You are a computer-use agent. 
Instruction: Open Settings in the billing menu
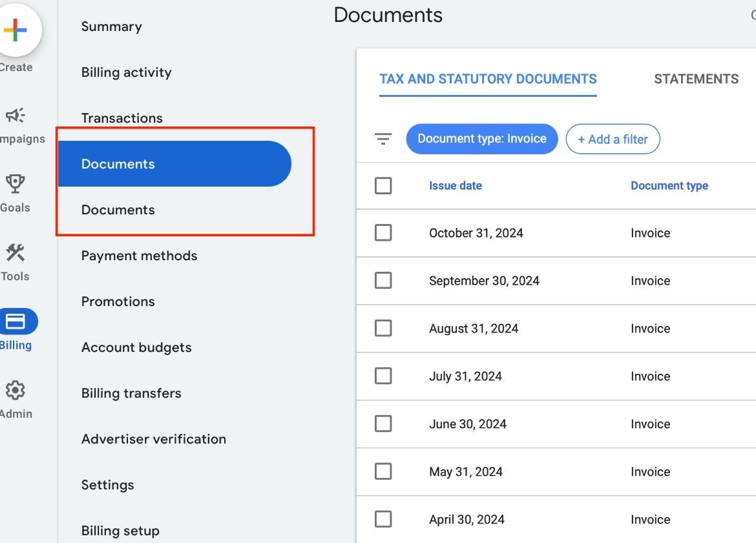tap(107, 485)
